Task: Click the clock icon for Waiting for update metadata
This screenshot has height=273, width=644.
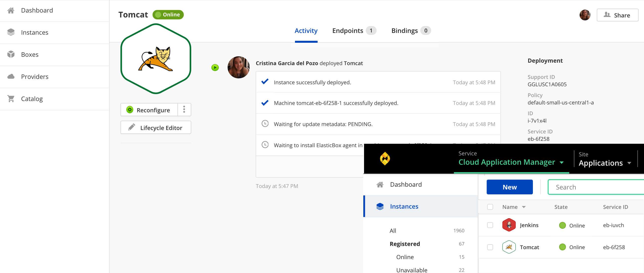Action: tap(265, 124)
